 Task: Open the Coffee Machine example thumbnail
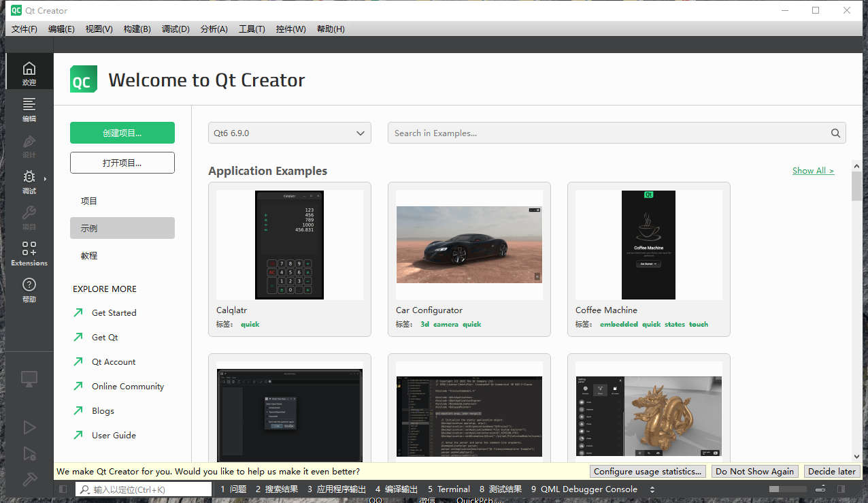pos(649,245)
